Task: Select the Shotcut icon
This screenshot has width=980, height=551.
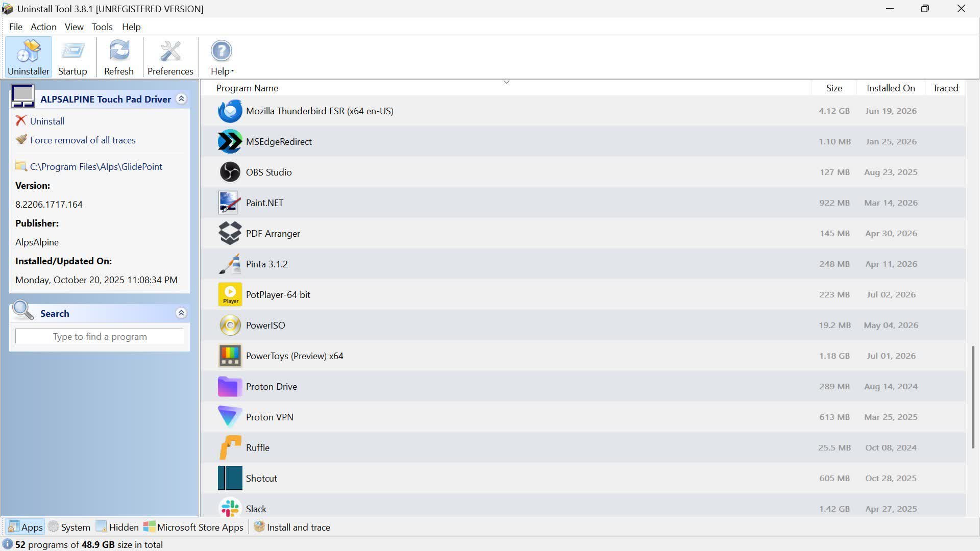Action: (x=230, y=478)
